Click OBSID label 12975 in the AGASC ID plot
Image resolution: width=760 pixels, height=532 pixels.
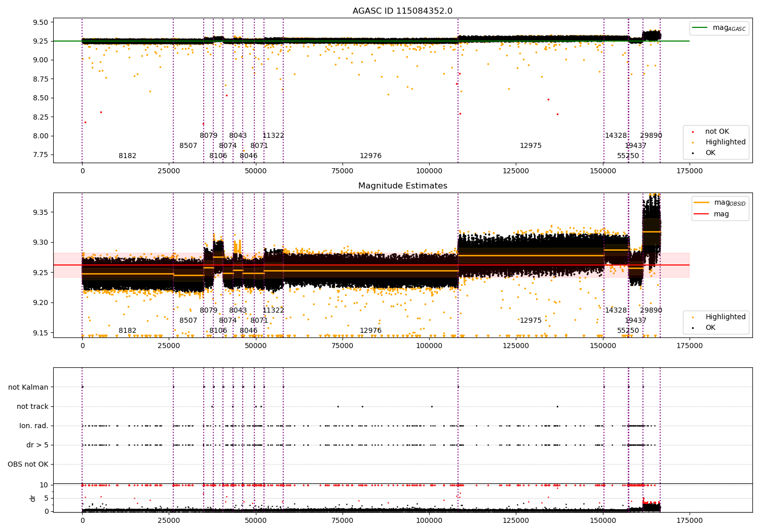[x=531, y=146]
